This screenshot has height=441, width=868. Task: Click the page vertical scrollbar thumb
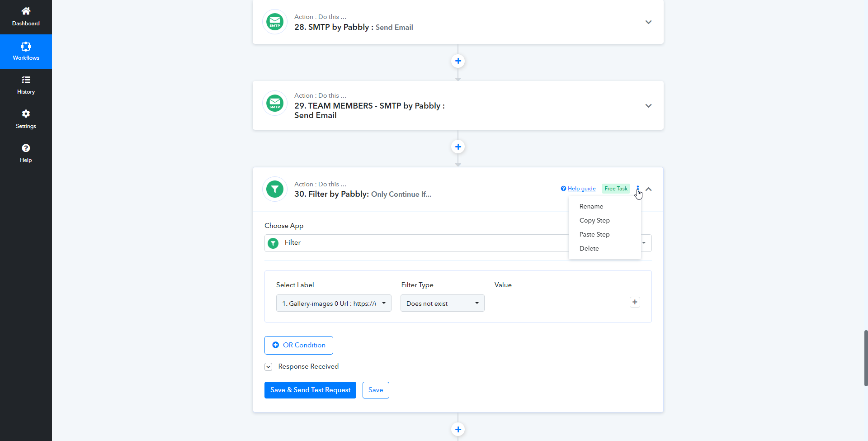866,358
